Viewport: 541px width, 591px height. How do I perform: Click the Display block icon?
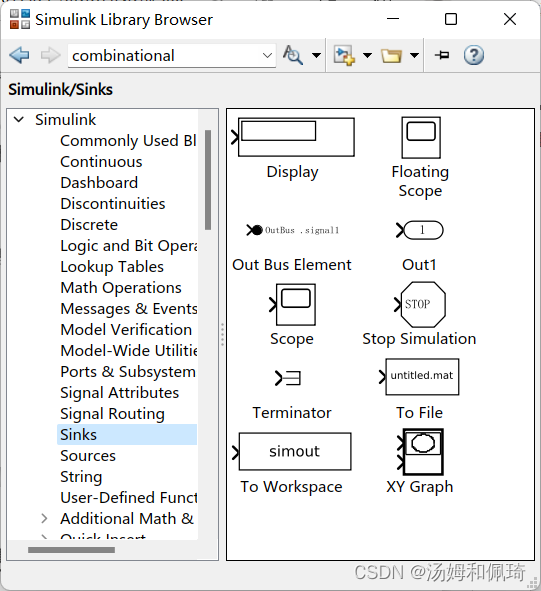pos(293,137)
